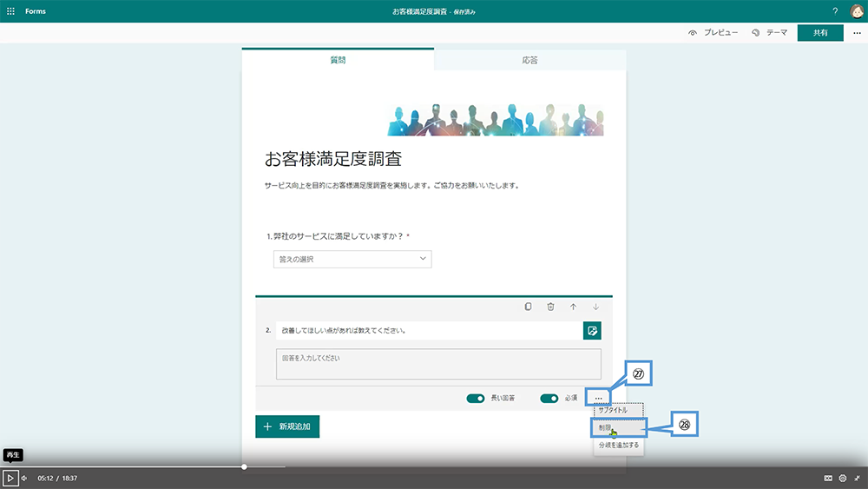Click the 新規追加 add new button
The height and width of the screenshot is (489, 868).
(287, 426)
